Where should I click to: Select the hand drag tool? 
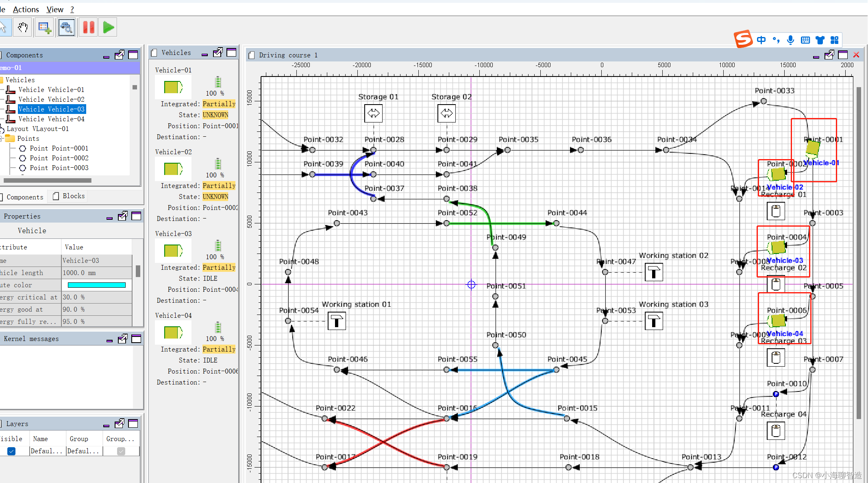tap(23, 28)
